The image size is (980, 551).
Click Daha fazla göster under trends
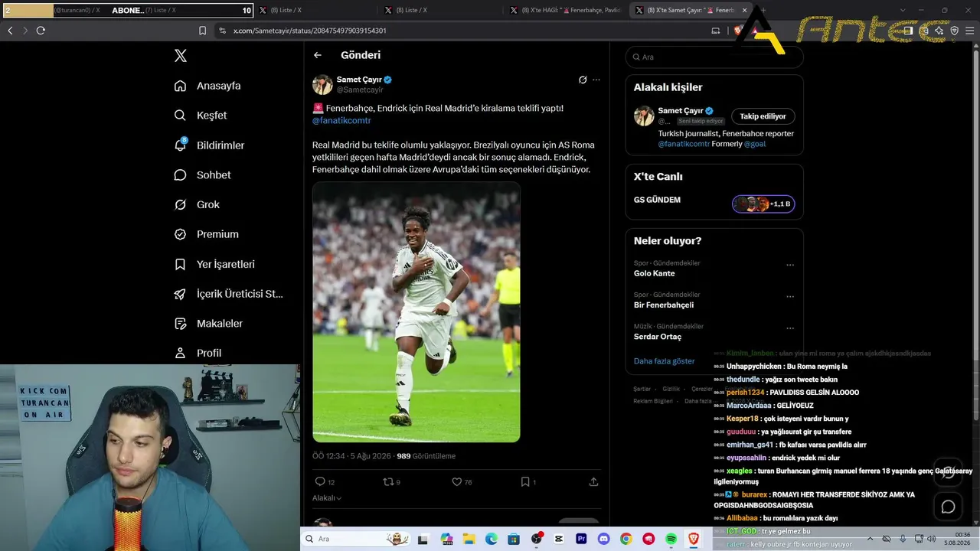(x=665, y=361)
